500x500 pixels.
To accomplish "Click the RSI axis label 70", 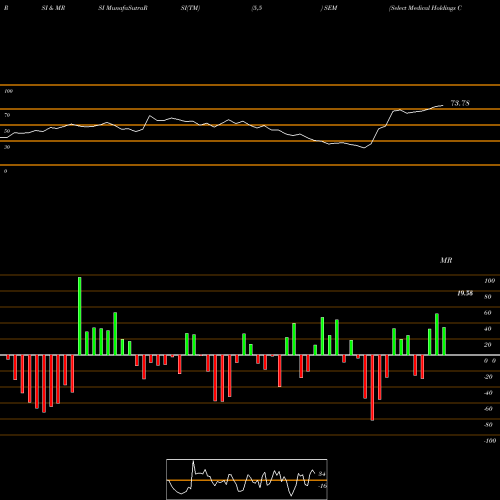I will pyautogui.click(x=7, y=115).
